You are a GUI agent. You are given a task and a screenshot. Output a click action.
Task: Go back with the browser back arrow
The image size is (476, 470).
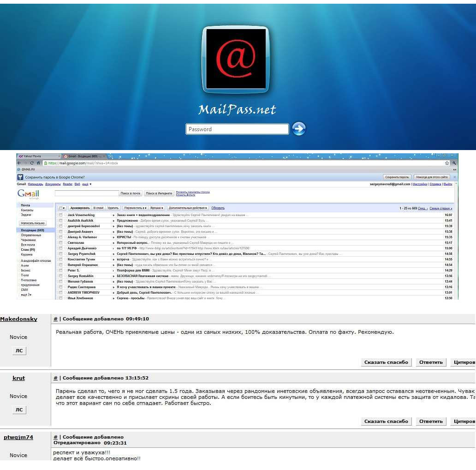coord(20,163)
